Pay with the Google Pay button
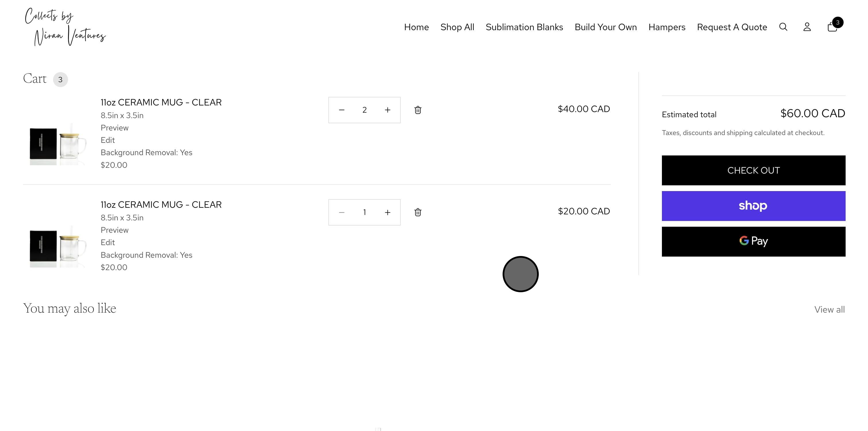 [x=753, y=241]
